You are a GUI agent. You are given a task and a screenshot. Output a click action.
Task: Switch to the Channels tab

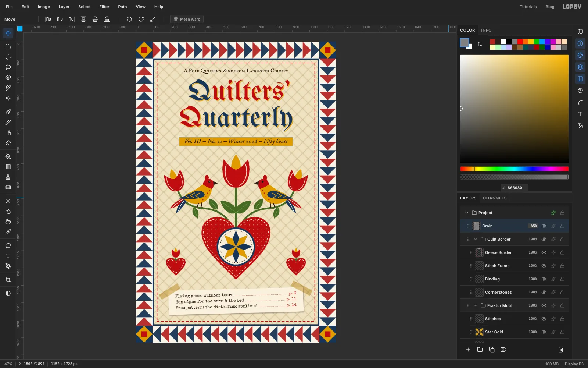(x=495, y=198)
